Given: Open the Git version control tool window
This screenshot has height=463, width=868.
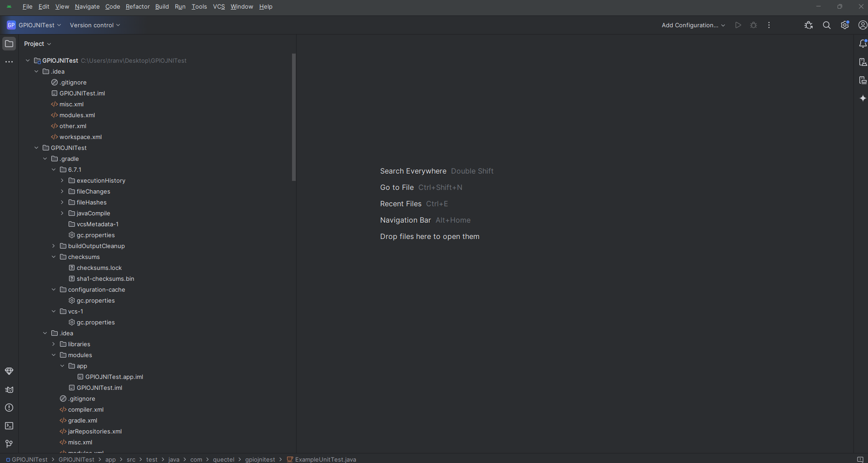Looking at the screenshot, I should 9,444.
